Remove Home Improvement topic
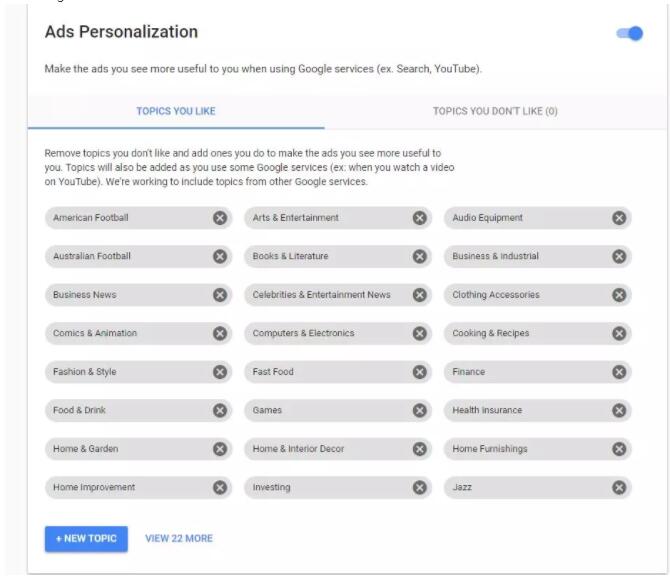This screenshot has height=580, width=670. click(220, 488)
